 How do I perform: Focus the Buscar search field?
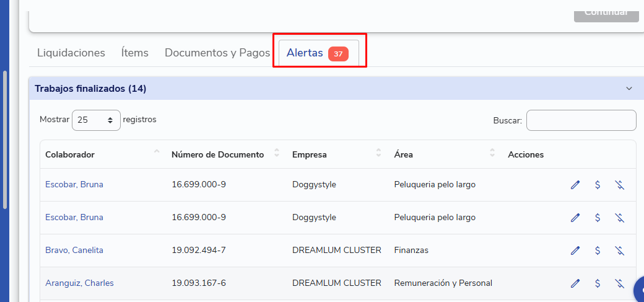pyautogui.click(x=581, y=120)
